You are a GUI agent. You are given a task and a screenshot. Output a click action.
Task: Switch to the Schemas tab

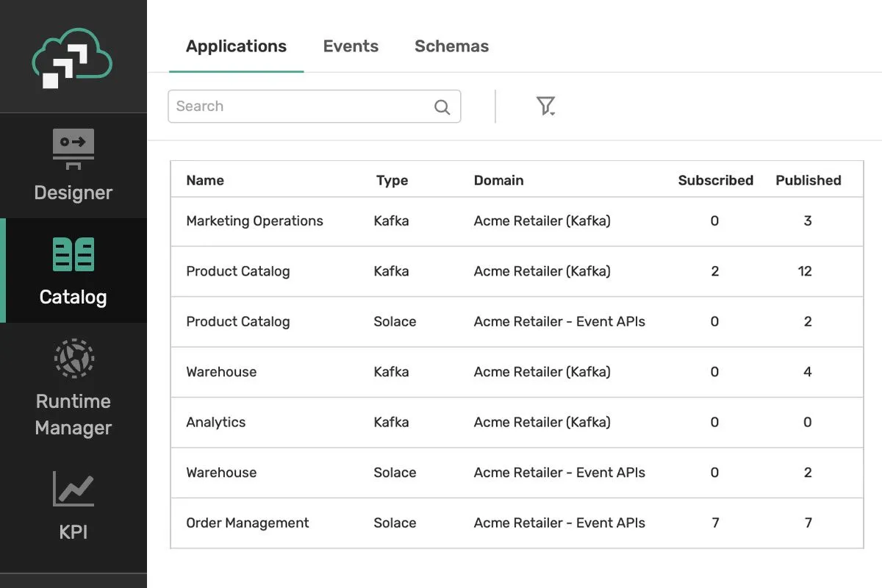point(451,46)
